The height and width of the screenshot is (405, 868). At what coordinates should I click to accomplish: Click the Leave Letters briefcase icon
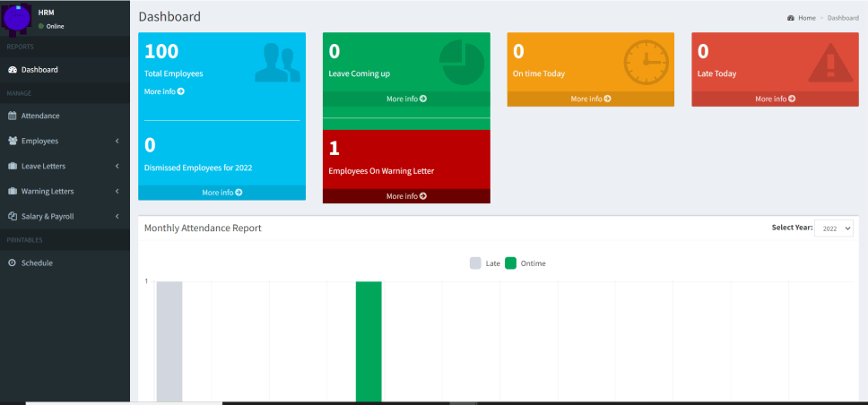pyautogui.click(x=13, y=166)
